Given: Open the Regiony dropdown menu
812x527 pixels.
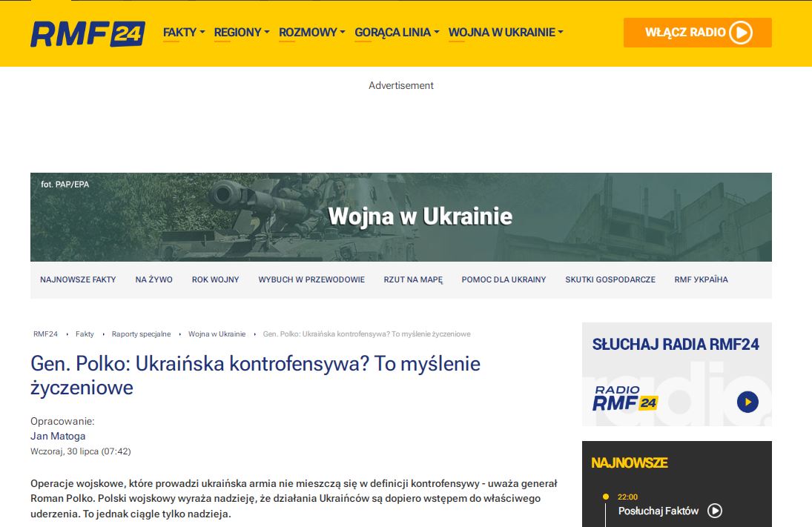Looking at the screenshot, I should coord(242,33).
